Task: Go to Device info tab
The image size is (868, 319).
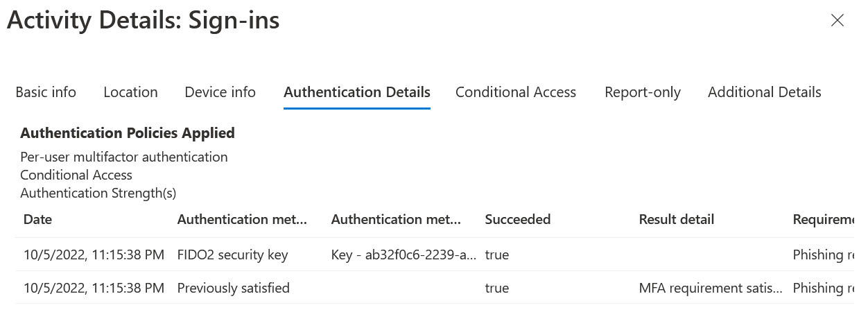Action: (x=220, y=92)
